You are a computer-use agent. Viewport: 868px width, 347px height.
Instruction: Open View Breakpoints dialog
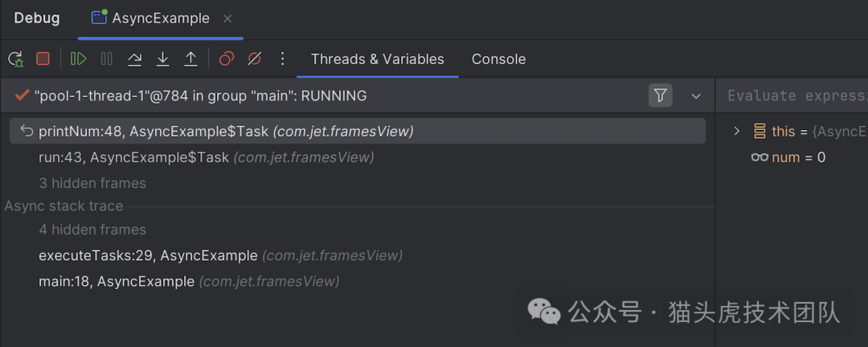(227, 59)
